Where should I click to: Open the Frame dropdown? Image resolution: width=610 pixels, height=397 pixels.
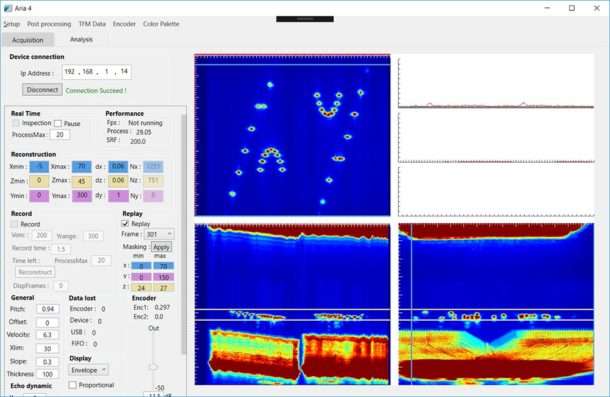pos(159,234)
